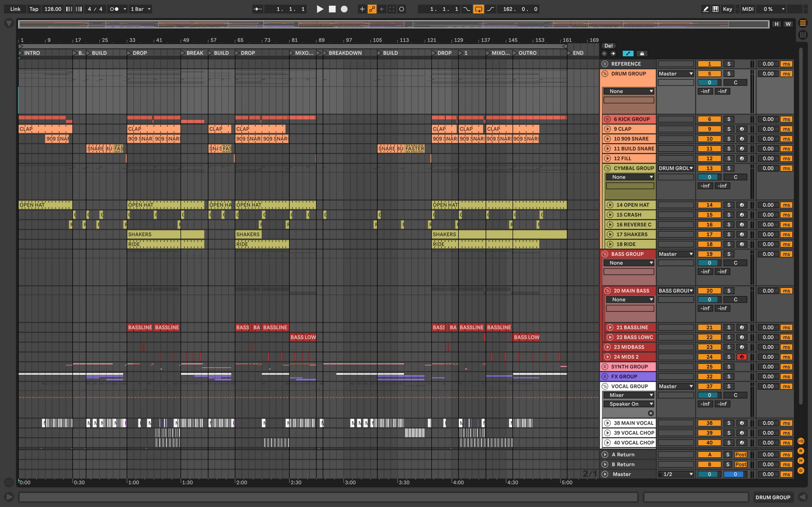Enable the Punch-In switch

(x=467, y=9)
